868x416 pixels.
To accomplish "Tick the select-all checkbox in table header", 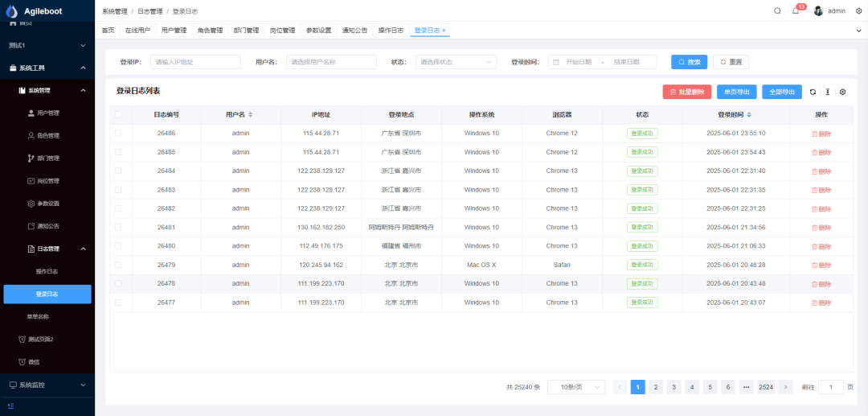I will pyautogui.click(x=118, y=114).
